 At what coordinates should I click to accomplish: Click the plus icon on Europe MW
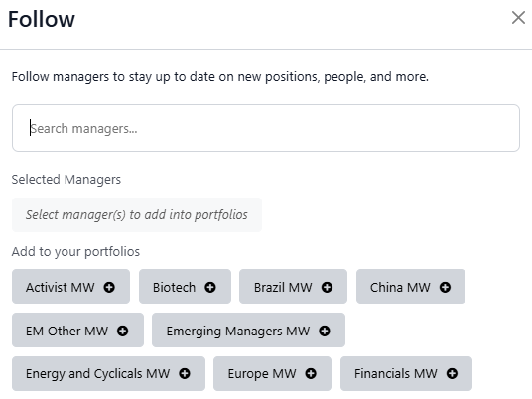point(311,374)
